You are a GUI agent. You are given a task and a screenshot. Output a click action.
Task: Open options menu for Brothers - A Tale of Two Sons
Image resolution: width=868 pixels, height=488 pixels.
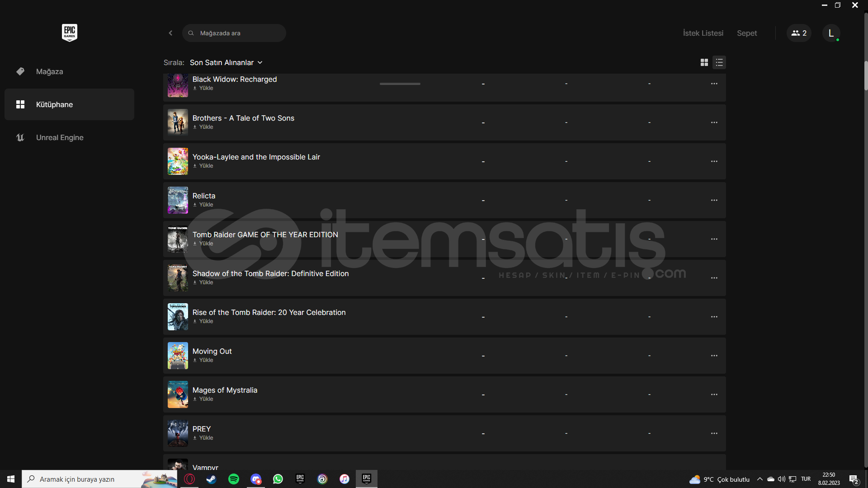tap(714, 122)
